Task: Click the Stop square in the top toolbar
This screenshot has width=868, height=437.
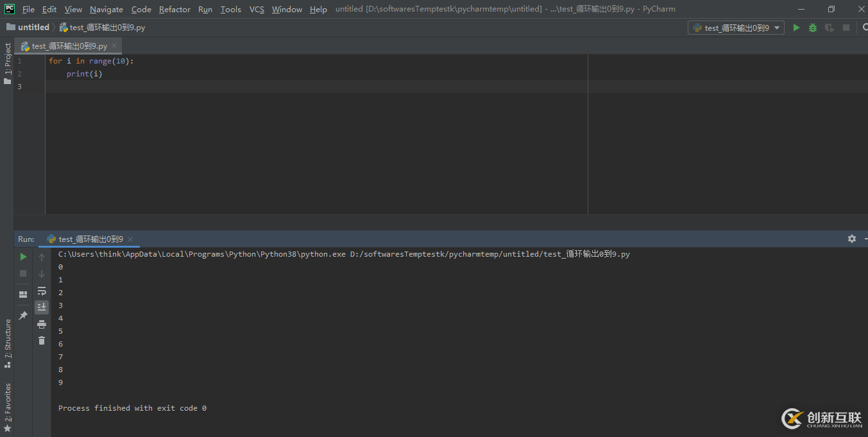Action: pyautogui.click(x=846, y=28)
